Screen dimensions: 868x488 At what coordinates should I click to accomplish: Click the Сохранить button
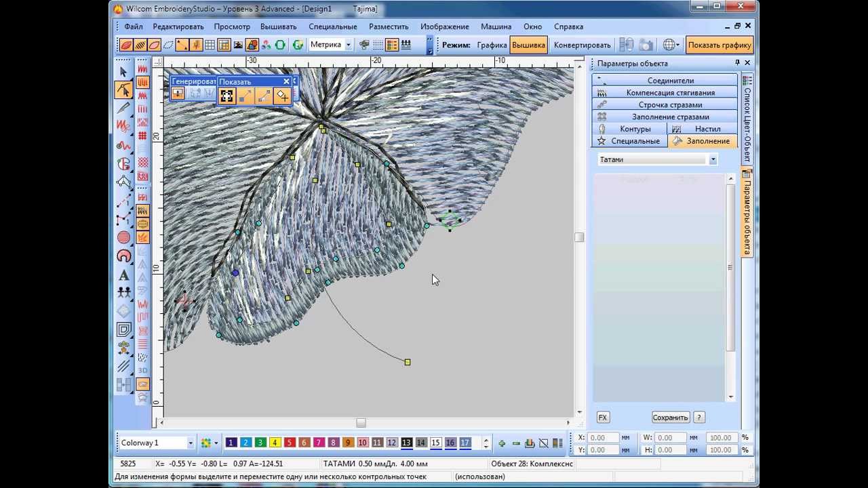(671, 418)
